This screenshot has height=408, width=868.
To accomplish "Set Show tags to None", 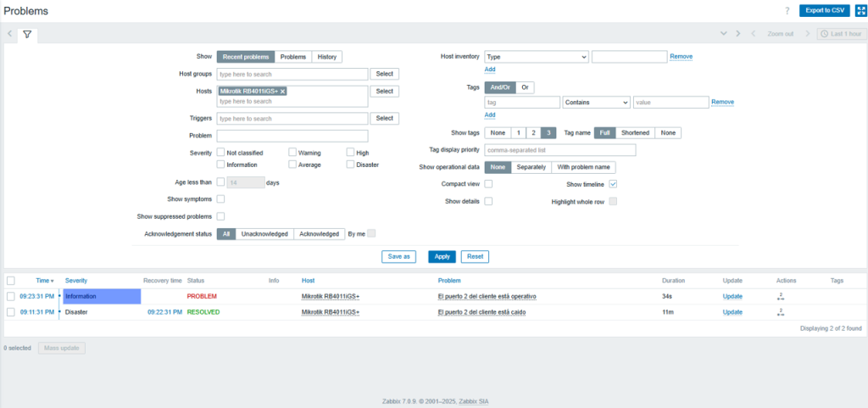I will coord(498,133).
